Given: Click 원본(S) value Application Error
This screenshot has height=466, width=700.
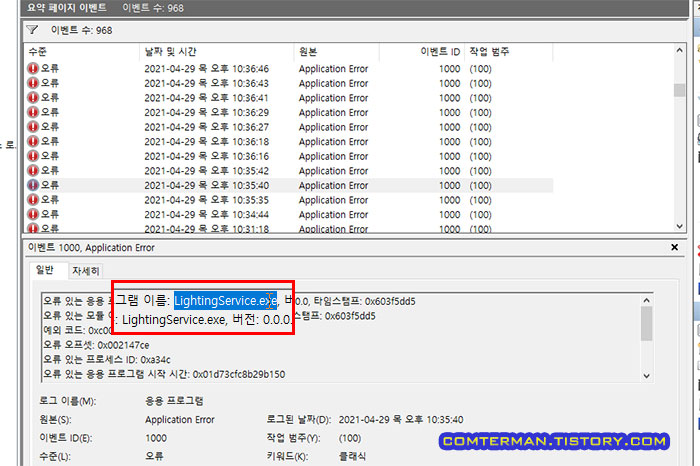Looking at the screenshot, I should tap(179, 420).
